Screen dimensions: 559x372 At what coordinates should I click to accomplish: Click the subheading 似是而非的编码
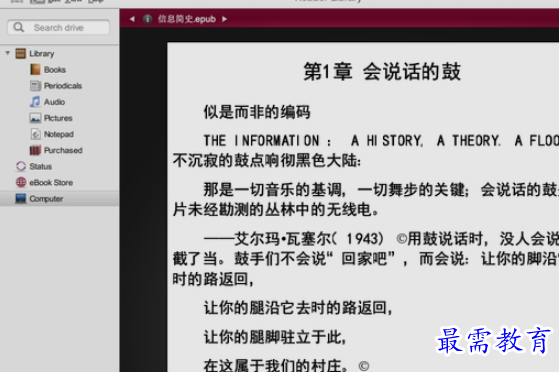click(x=257, y=112)
